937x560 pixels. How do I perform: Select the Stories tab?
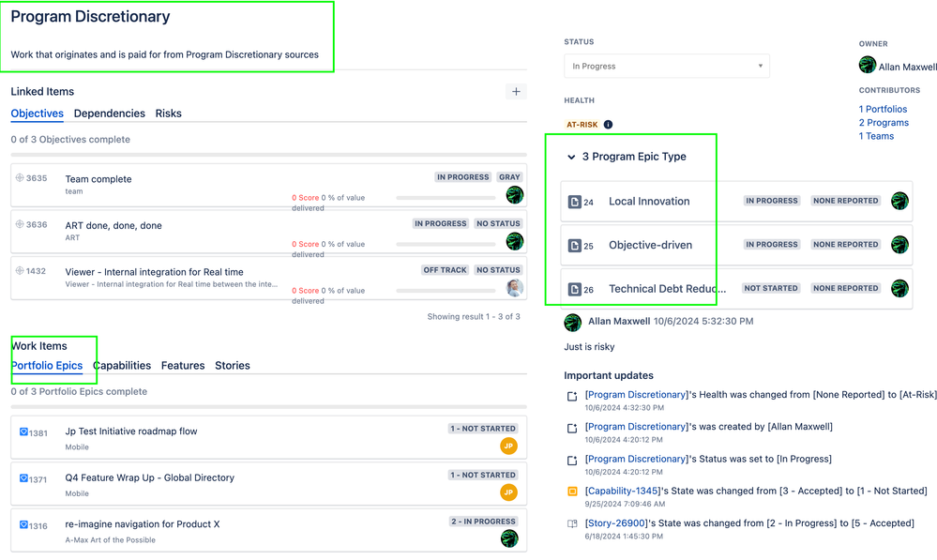233,366
